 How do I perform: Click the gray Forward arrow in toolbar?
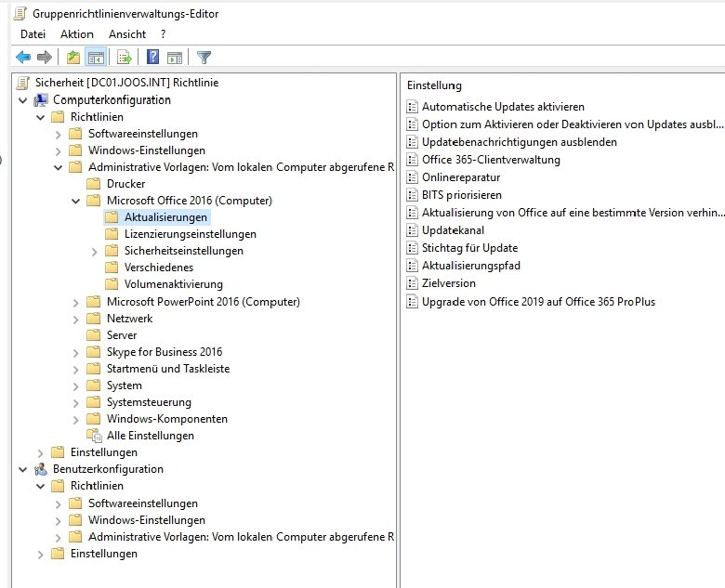click(44, 58)
